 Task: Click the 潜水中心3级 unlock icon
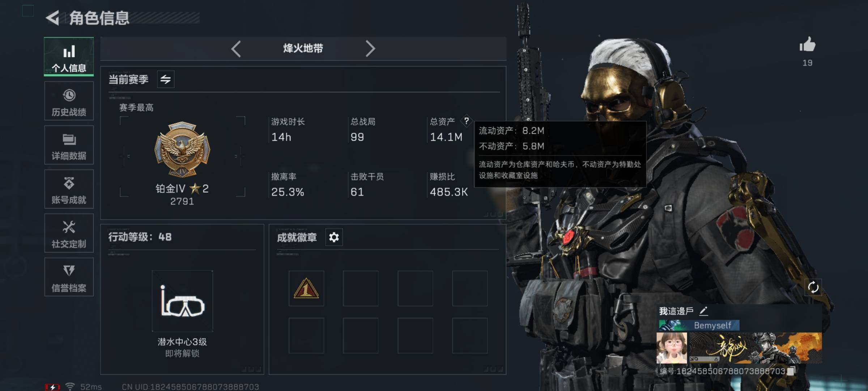pyautogui.click(x=182, y=301)
